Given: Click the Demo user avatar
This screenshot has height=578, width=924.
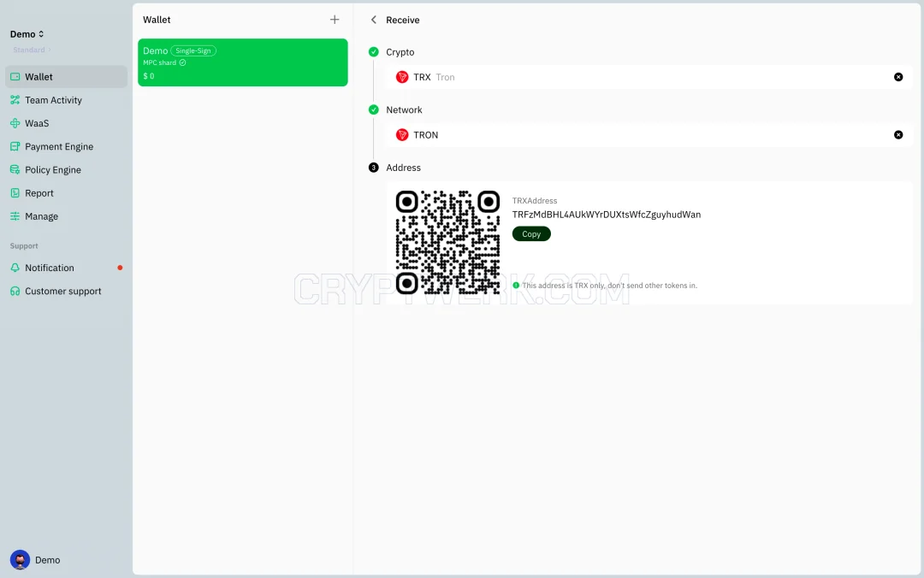Looking at the screenshot, I should pyautogui.click(x=20, y=560).
